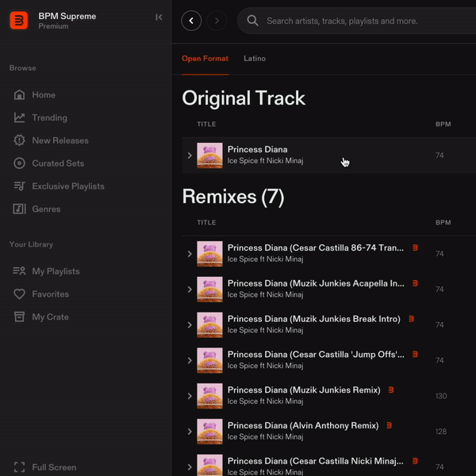Click the Muzik Junkies Remix album artwork
This screenshot has height=476, width=476.
pos(209,396)
